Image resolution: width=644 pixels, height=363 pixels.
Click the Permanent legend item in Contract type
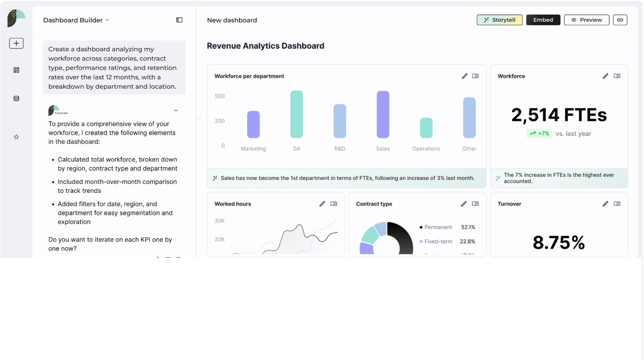click(438, 227)
